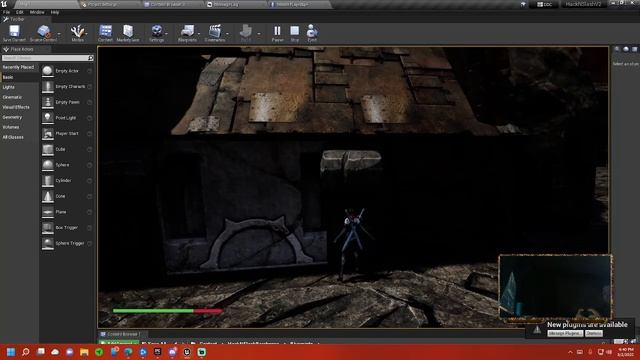Open the Content browser toolbar icon
640x360 pixels.
pyautogui.click(x=105, y=31)
